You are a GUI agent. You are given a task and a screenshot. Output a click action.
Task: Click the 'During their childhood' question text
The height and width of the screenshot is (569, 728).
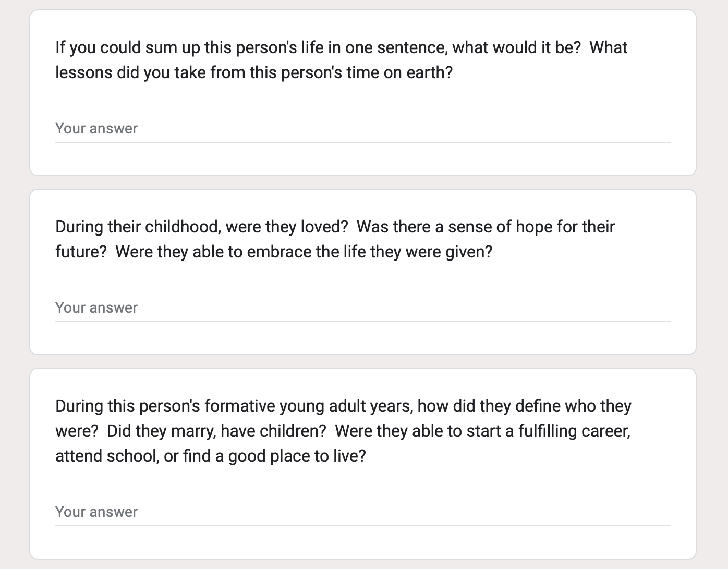[x=335, y=239]
